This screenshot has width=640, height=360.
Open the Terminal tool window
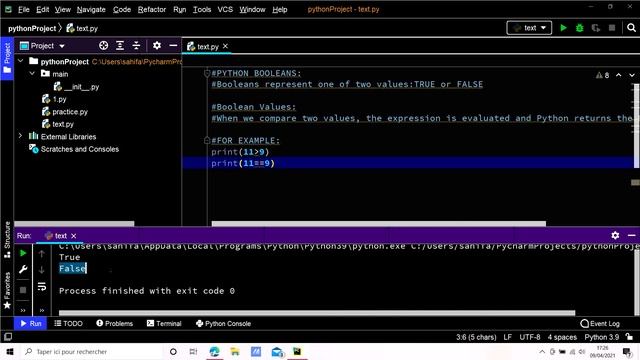pyautogui.click(x=164, y=324)
